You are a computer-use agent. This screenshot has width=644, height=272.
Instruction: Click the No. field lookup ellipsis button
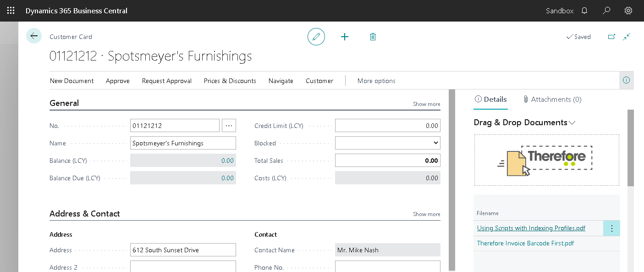229,126
